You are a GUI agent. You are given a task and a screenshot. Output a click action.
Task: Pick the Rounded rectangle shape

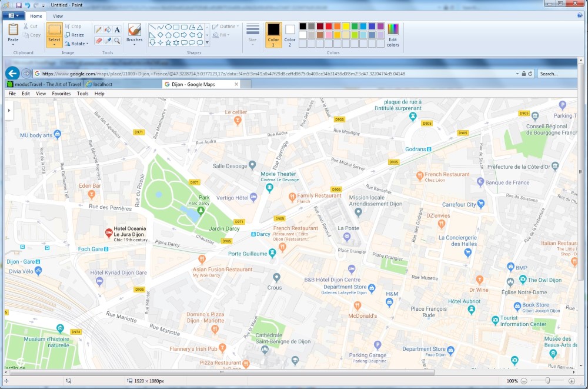tap(184, 27)
